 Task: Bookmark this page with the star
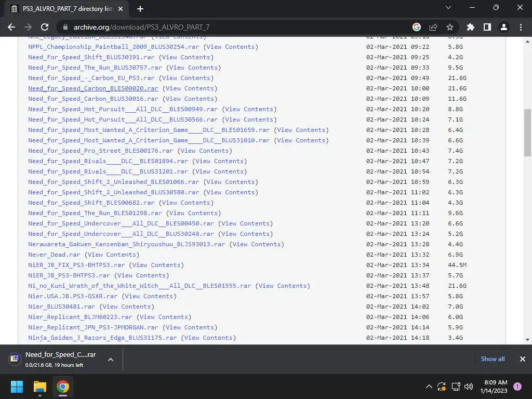point(450,27)
